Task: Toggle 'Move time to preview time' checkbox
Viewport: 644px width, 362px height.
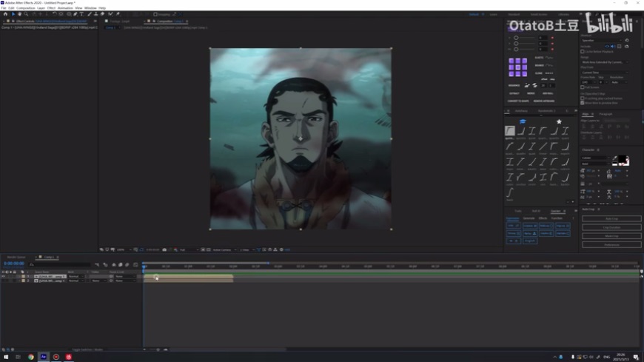Action: [583, 103]
